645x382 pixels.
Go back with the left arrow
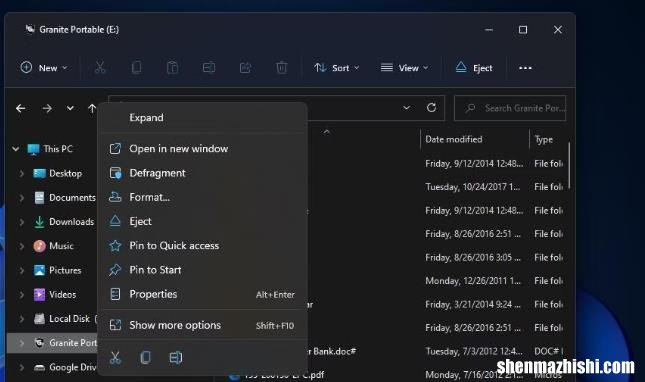point(21,108)
